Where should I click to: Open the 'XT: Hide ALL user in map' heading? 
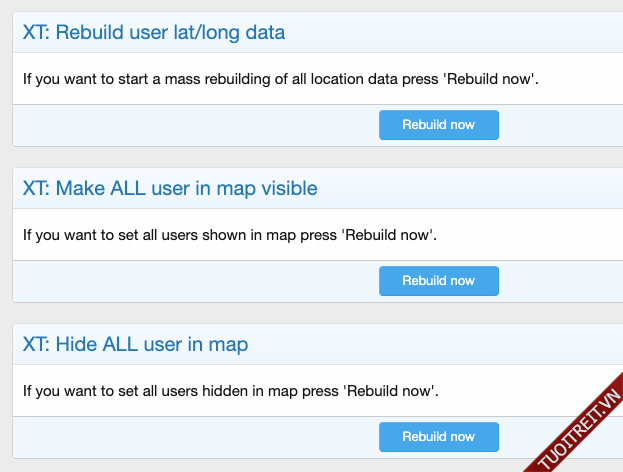pos(135,344)
